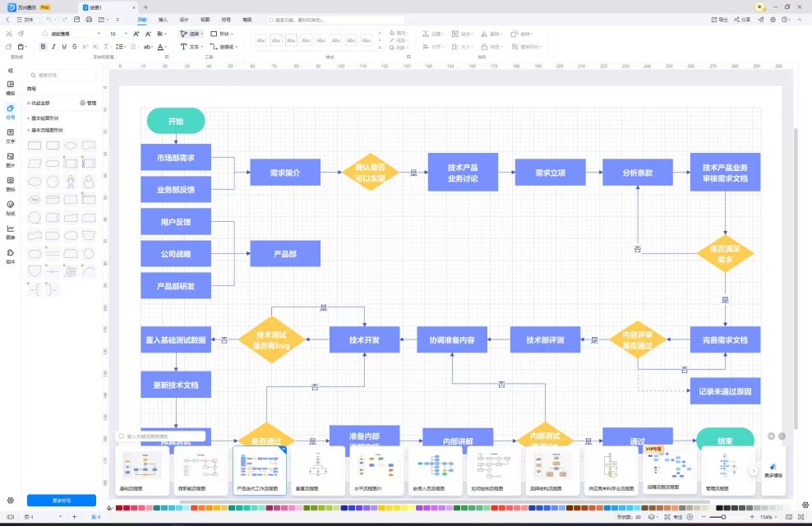812x526 pixels.
Task: Toggle bold text formatting
Action: pos(43,47)
